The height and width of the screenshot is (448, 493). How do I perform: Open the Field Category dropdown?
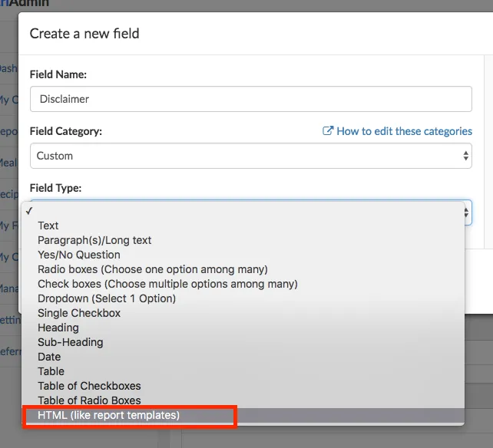coord(250,156)
